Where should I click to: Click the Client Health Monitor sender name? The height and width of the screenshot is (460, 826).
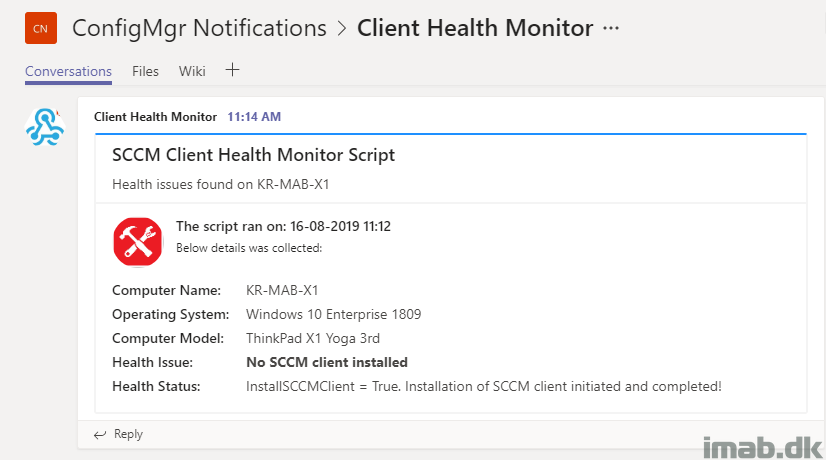pos(155,117)
